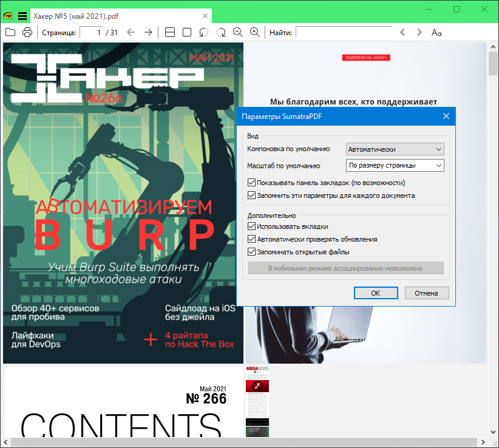
Task: Close the Хакер №5 tab
Action: pyautogui.click(x=205, y=16)
